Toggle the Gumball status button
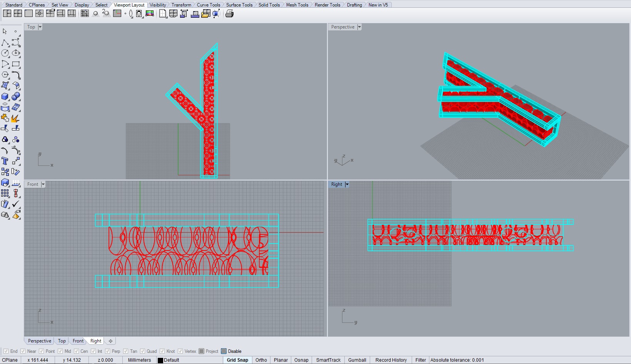 coord(357,360)
